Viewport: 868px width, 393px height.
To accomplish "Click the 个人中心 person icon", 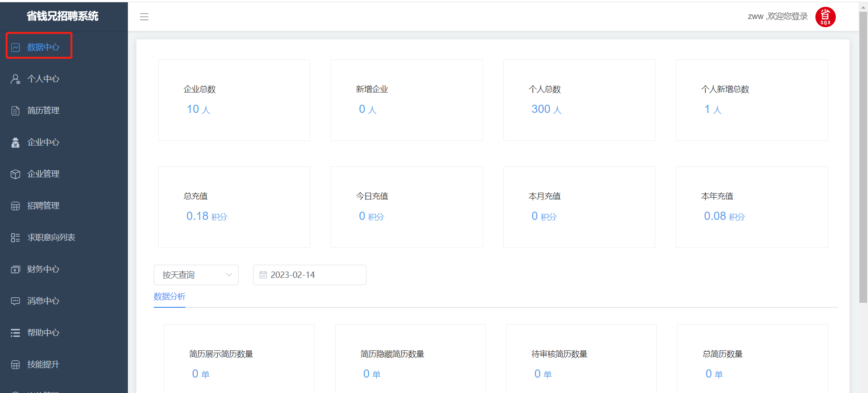I will 15,79.
